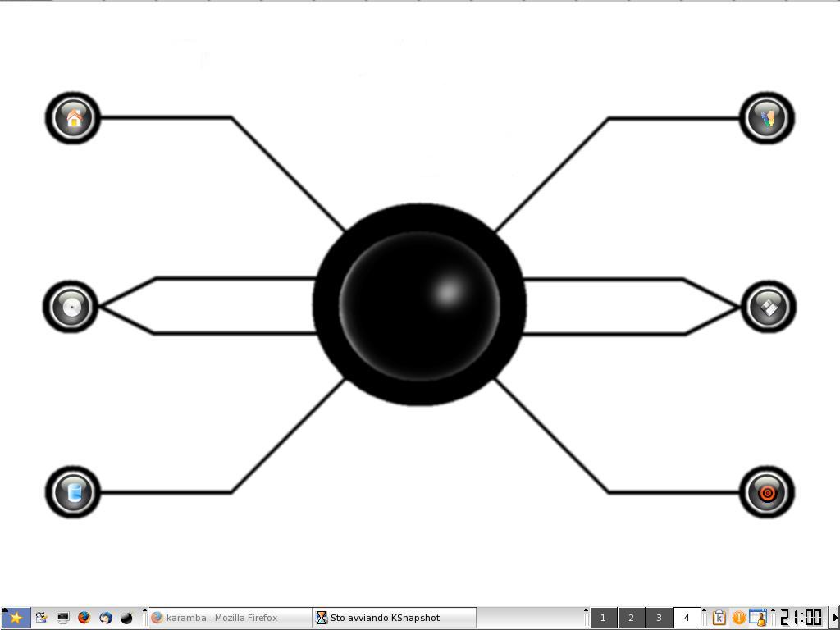Screen dimensions: 840x630
Task: Open the K menu star button
Action: tap(16, 618)
